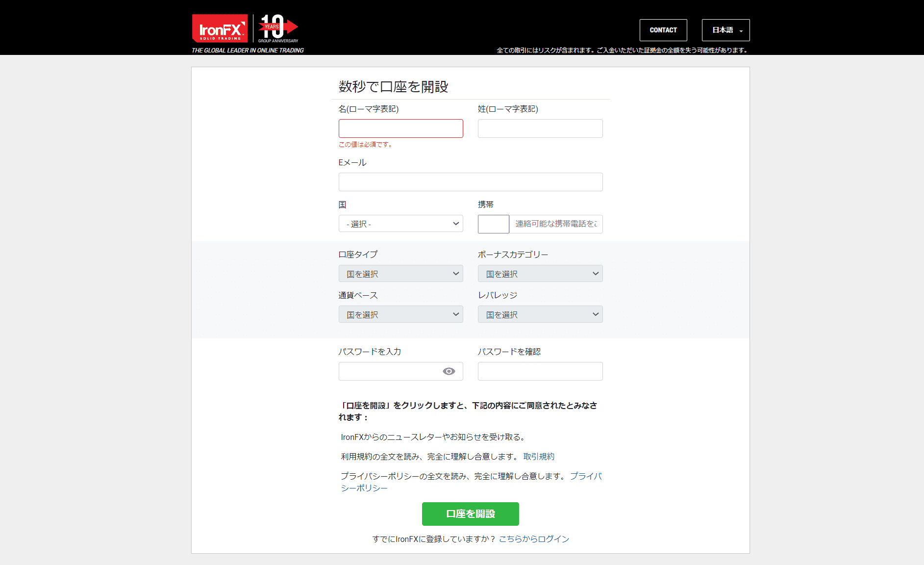Image resolution: width=924 pixels, height=565 pixels.
Task: Open the ボーナスカテゴリー bonus category dropdown
Action: 540,273
